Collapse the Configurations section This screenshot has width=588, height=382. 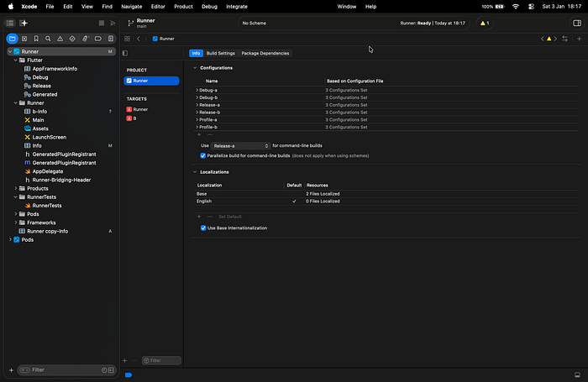[195, 68]
